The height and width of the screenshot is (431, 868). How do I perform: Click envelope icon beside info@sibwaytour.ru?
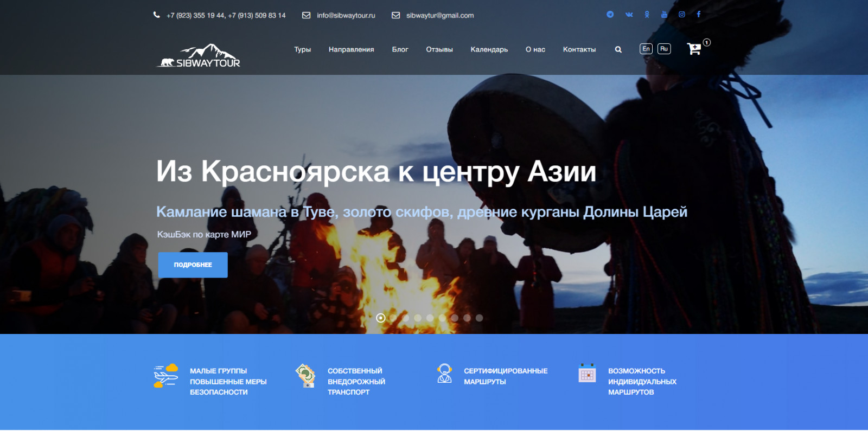(x=307, y=15)
